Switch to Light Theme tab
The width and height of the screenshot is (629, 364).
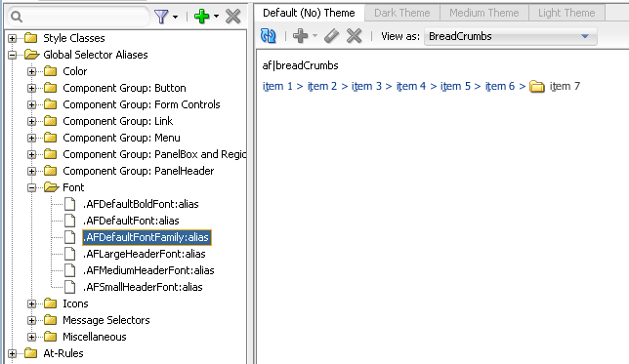pyautogui.click(x=566, y=13)
